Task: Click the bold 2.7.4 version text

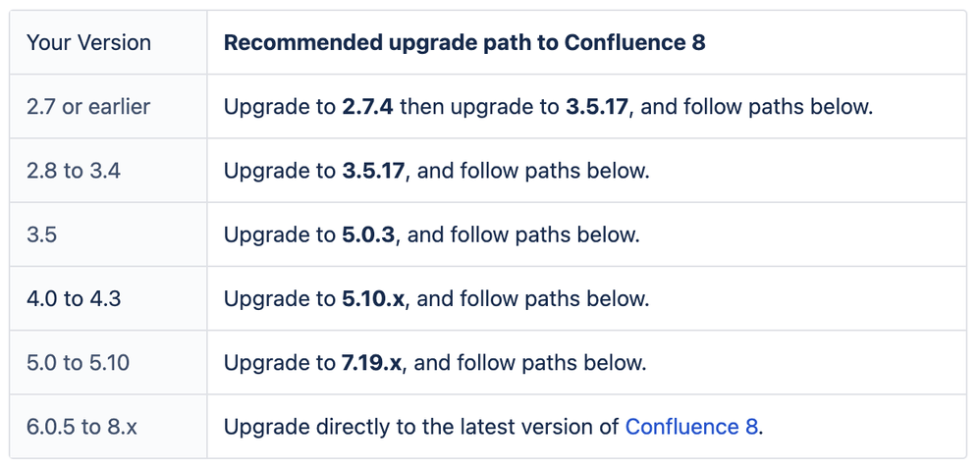Action: pyautogui.click(x=367, y=107)
